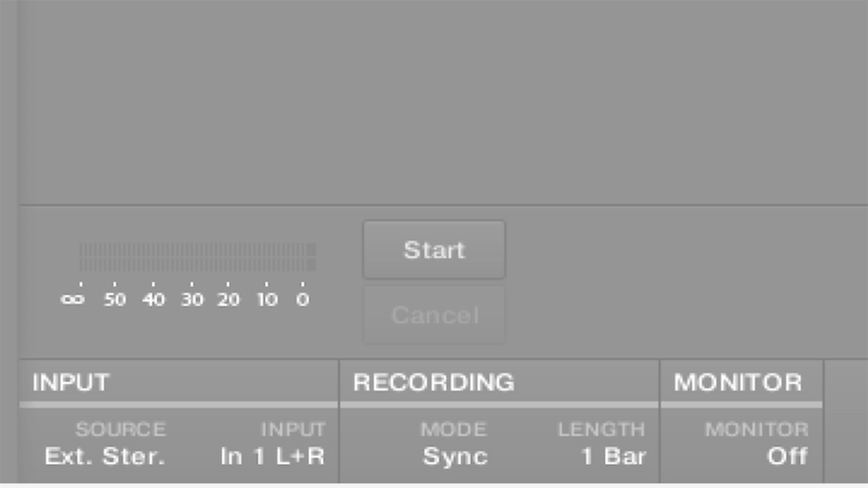Click the small MONITOR parameter label

pyautogui.click(x=757, y=429)
